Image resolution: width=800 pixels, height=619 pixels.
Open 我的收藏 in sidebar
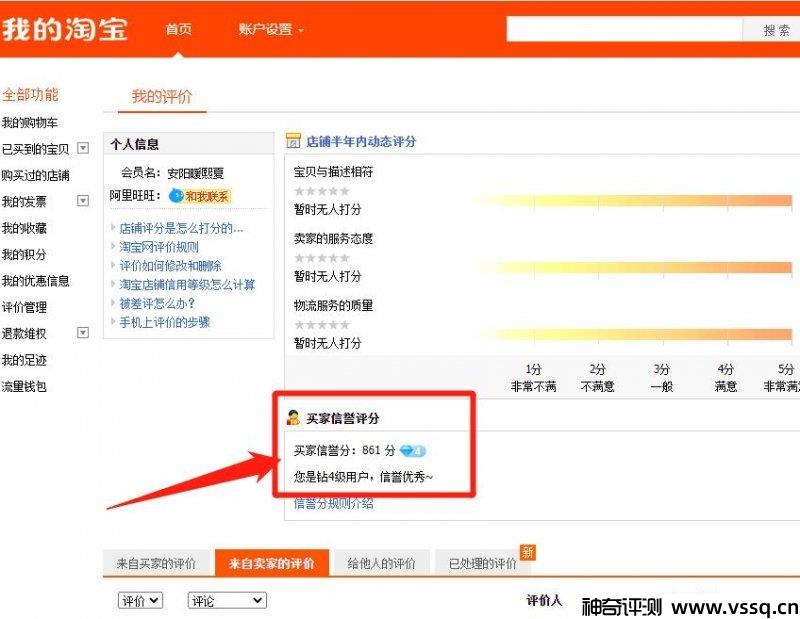point(24,228)
